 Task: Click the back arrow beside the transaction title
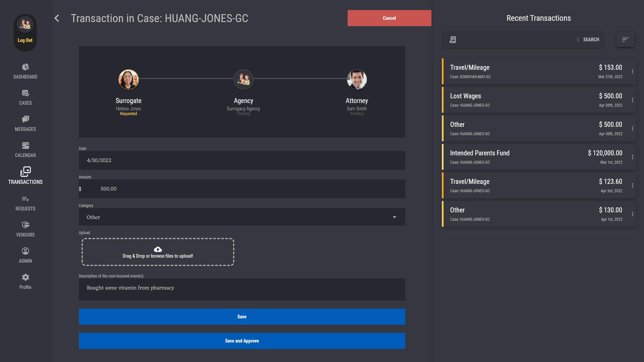tap(57, 18)
